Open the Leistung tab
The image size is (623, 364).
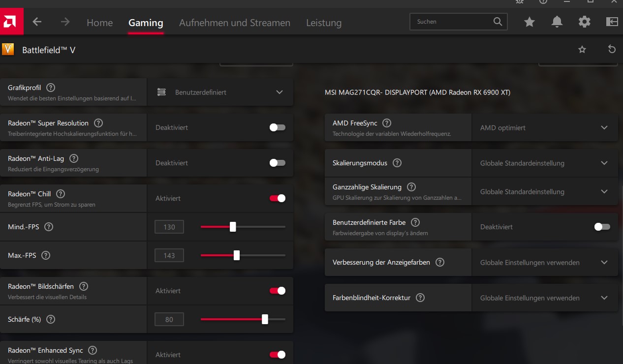[x=324, y=23]
